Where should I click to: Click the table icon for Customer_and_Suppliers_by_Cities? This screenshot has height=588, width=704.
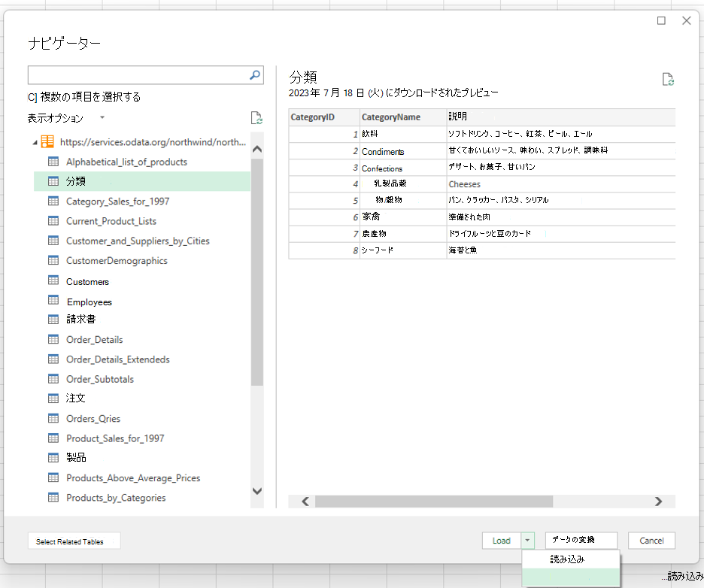pyautogui.click(x=53, y=241)
